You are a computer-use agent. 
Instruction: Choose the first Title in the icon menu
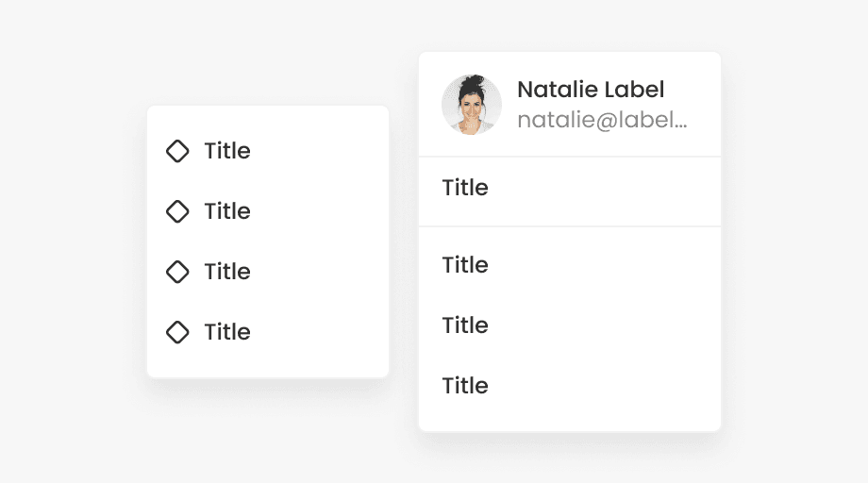point(227,151)
